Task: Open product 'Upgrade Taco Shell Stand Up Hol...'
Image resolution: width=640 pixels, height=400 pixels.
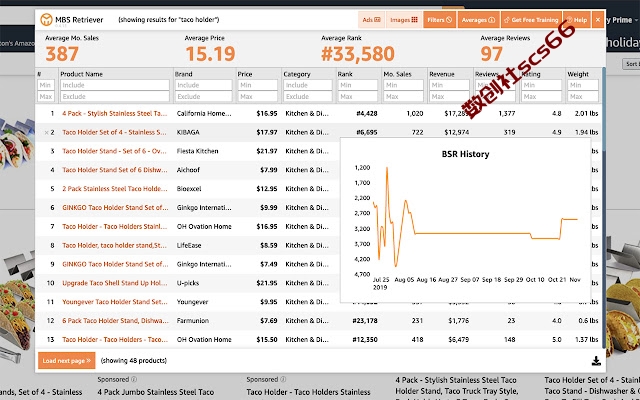Action: coord(115,283)
